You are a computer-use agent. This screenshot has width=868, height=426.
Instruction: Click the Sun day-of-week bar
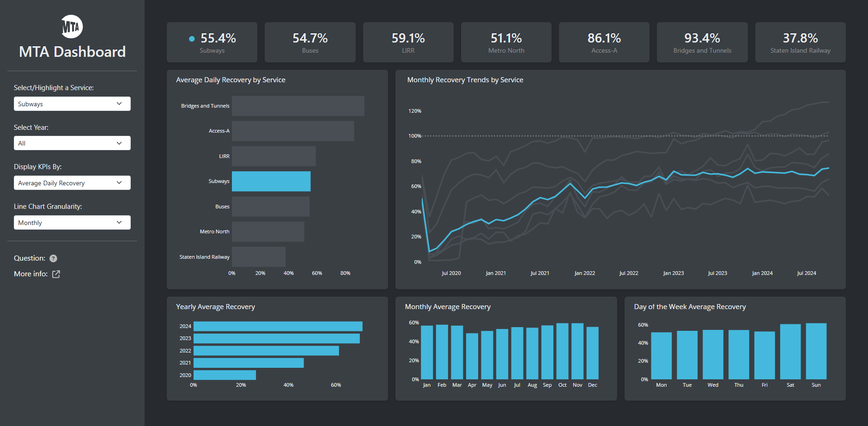[816, 351]
